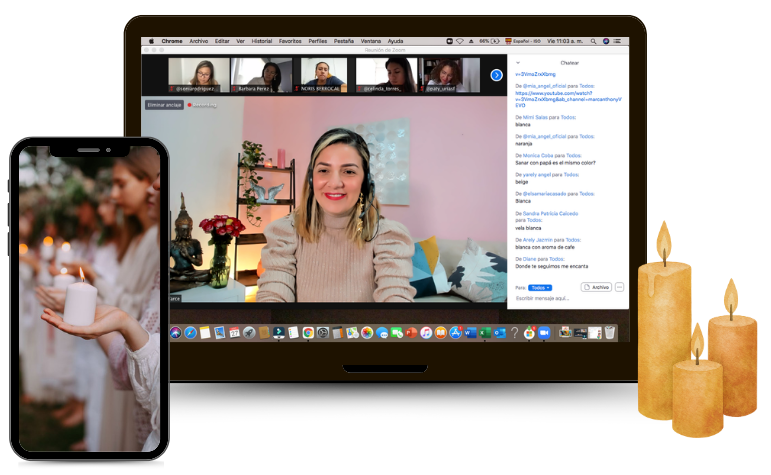Open more chat options ellipsis button

pyautogui.click(x=620, y=287)
